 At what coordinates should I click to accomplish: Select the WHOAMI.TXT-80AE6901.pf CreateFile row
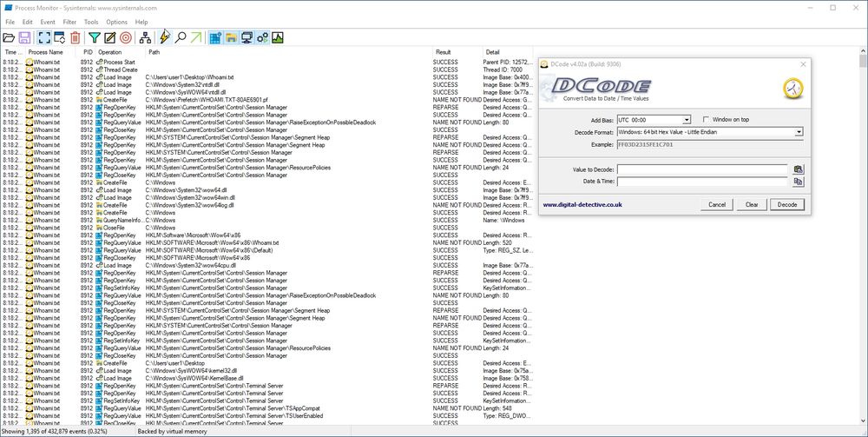point(268,100)
